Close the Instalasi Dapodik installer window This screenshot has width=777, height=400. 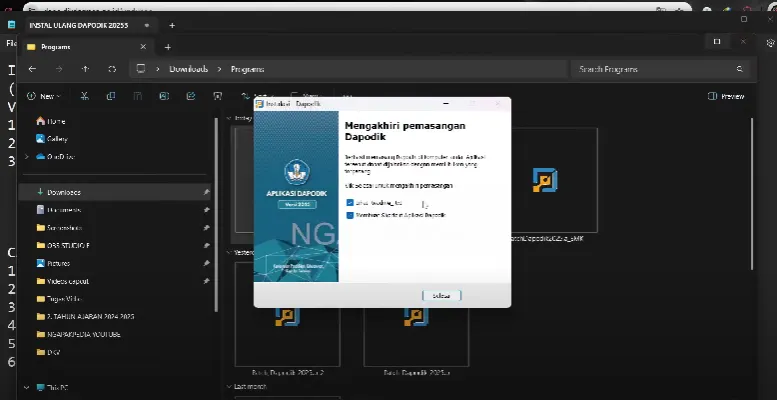[498, 104]
